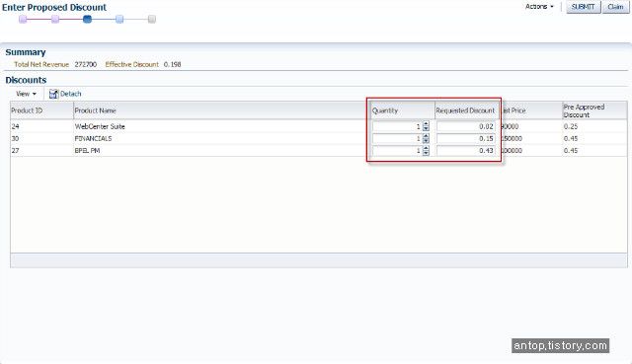This screenshot has width=632, height=364.
Task: Click the Claim button
Action: point(615,7)
